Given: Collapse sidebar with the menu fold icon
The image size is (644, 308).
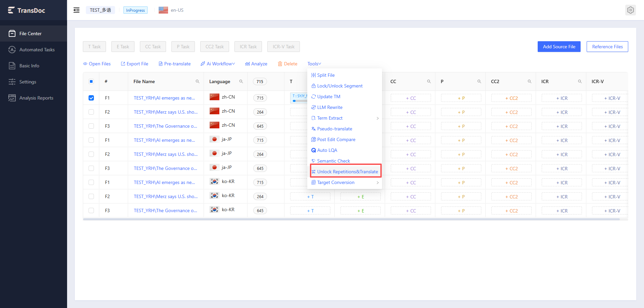Looking at the screenshot, I should pos(76,10).
